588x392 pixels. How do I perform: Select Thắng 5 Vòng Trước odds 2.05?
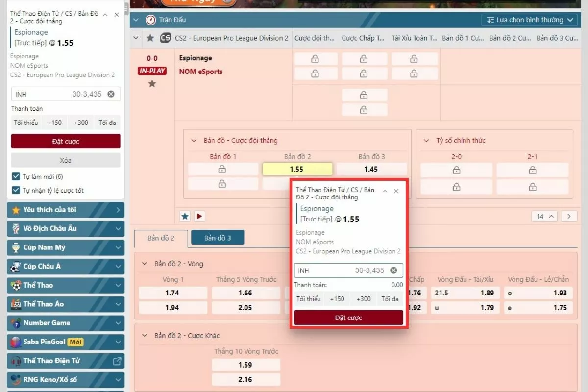point(246,308)
